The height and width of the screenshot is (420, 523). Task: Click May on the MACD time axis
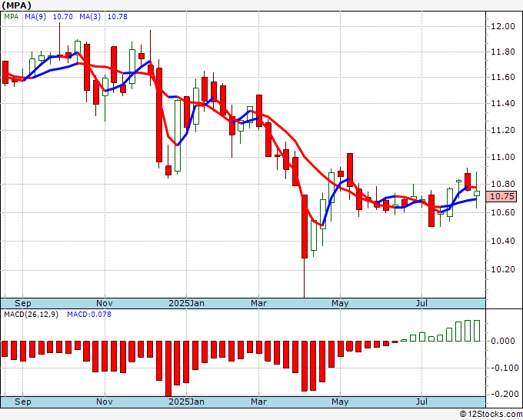click(340, 402)
